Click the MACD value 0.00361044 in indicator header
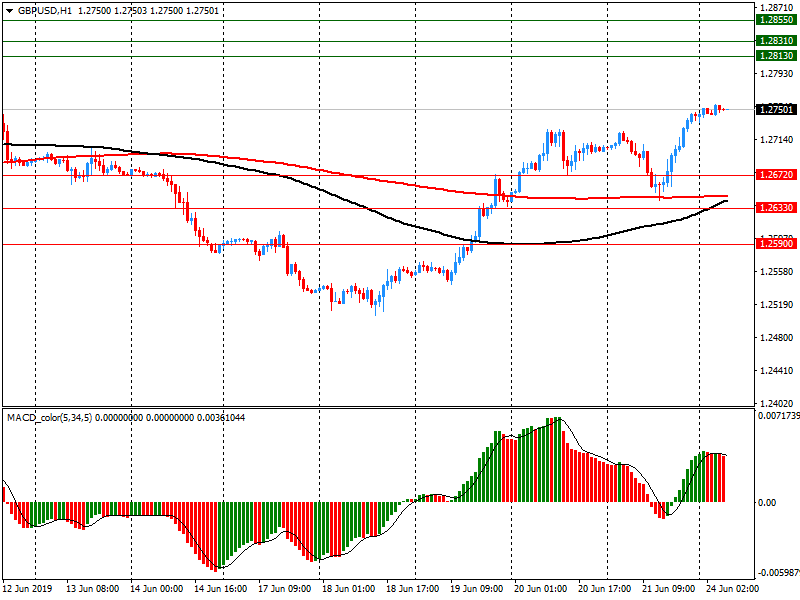800x600 pixels. pyautogui.click(x=221, y=418)
